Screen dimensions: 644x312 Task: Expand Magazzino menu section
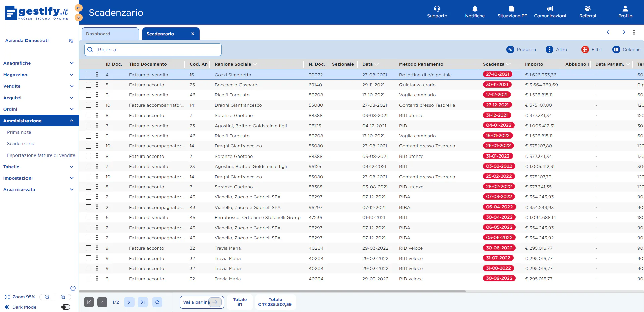pyautogui.click(x=39, y=75)
